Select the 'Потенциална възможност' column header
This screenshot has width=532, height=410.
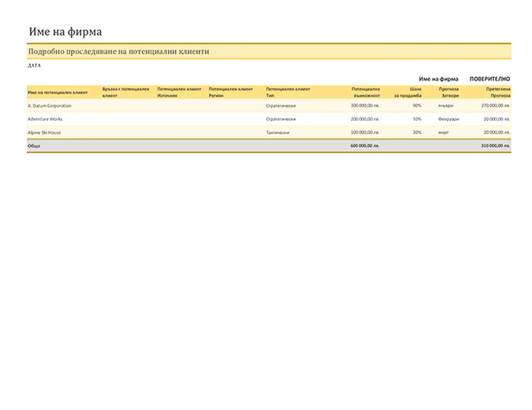[365, 92]
